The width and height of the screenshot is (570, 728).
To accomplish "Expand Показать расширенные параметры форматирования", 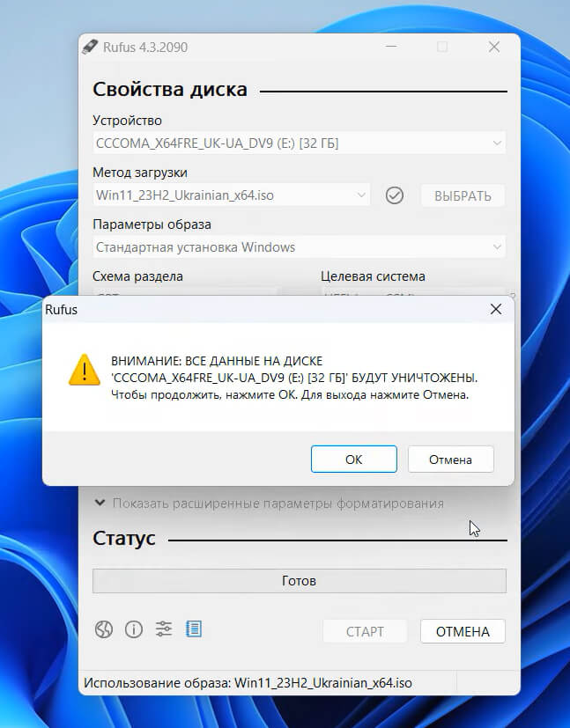I will point(270,504).
